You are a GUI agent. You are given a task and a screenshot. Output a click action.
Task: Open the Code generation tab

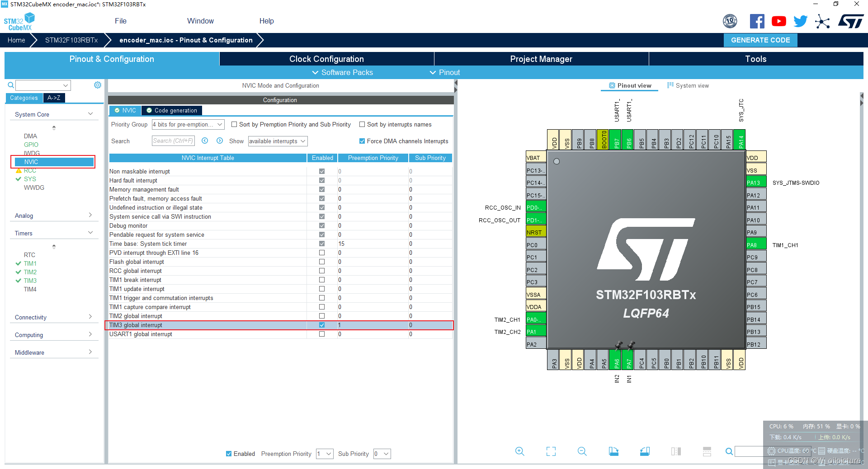coord(172,110)
